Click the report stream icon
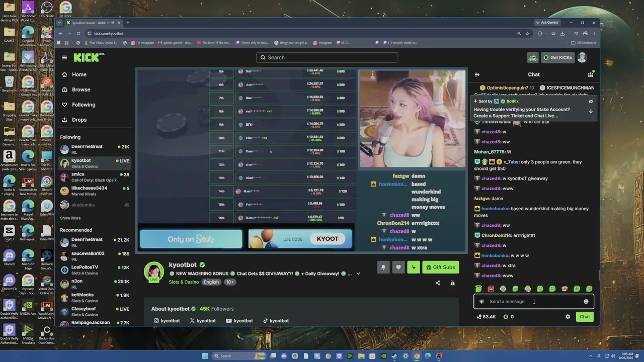The width and height of the screenshot is (644, 362). 453,283
